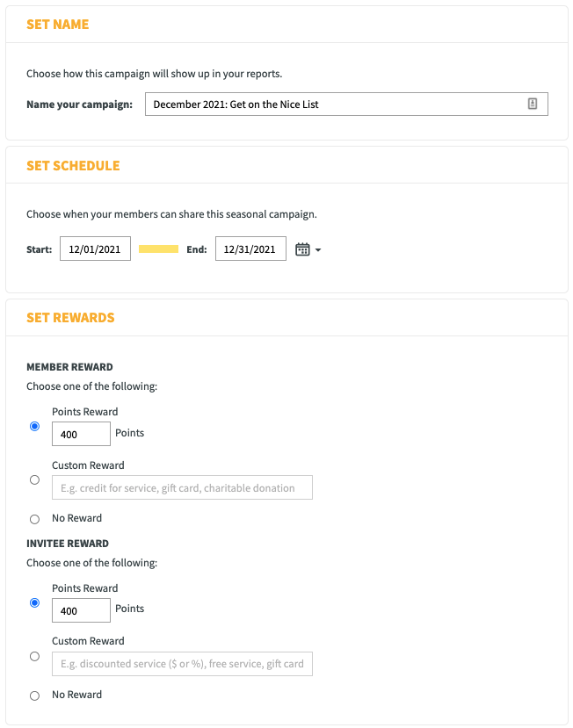Screen dimensions: 573x728
Task: Select Invitee Reward No Reward radio
Action: pyautogui.click(x=34, y=696)
